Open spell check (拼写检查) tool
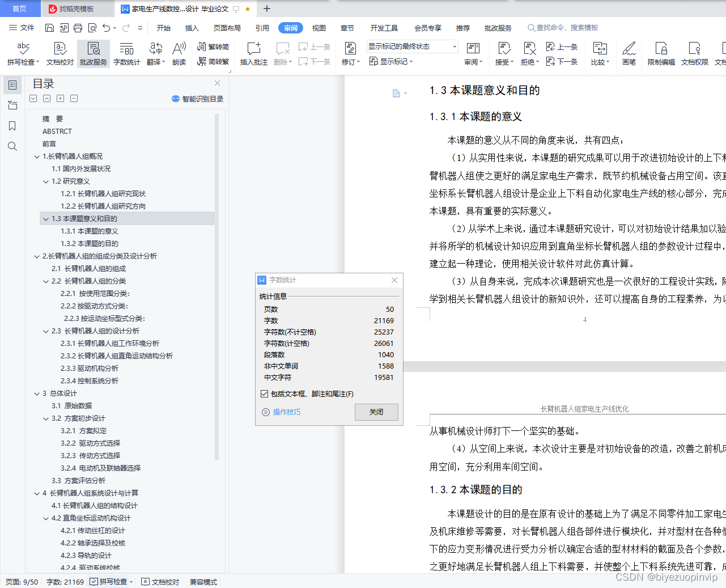Image resolution: width=726 pixels, height=588 pixels. point(23,54)
